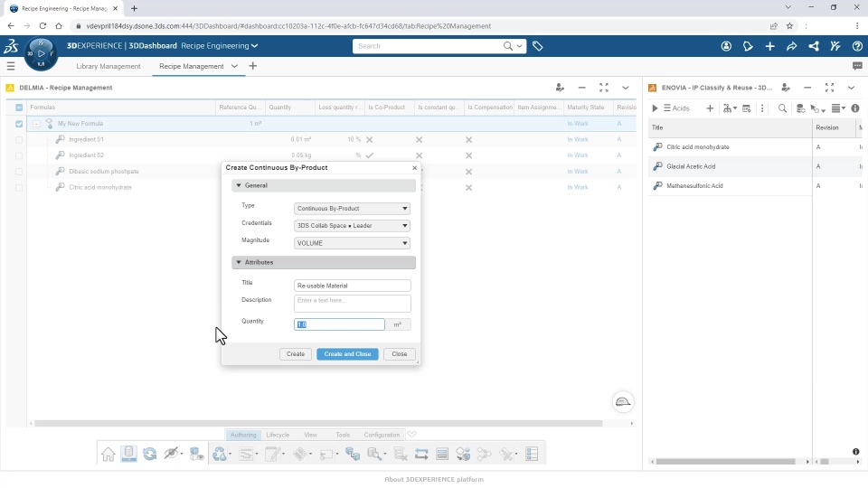Toggle Is Co-Product mark for Ingredient 01

369,139
